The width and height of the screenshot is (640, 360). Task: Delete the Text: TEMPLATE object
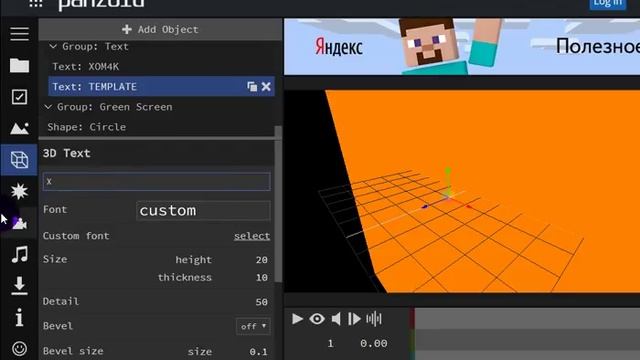point(266,87)
